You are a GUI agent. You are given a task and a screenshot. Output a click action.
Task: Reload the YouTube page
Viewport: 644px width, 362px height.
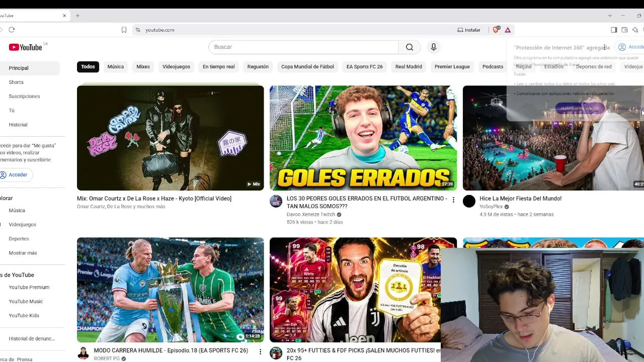click(12, 30)
